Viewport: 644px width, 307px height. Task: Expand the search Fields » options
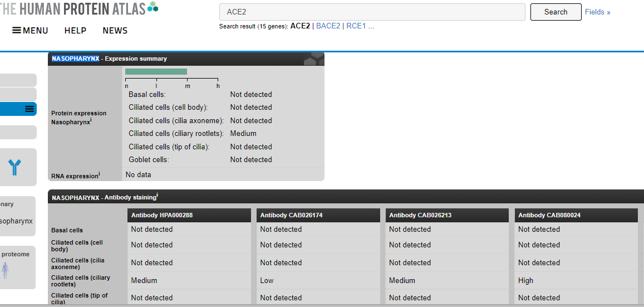point(597,12)
